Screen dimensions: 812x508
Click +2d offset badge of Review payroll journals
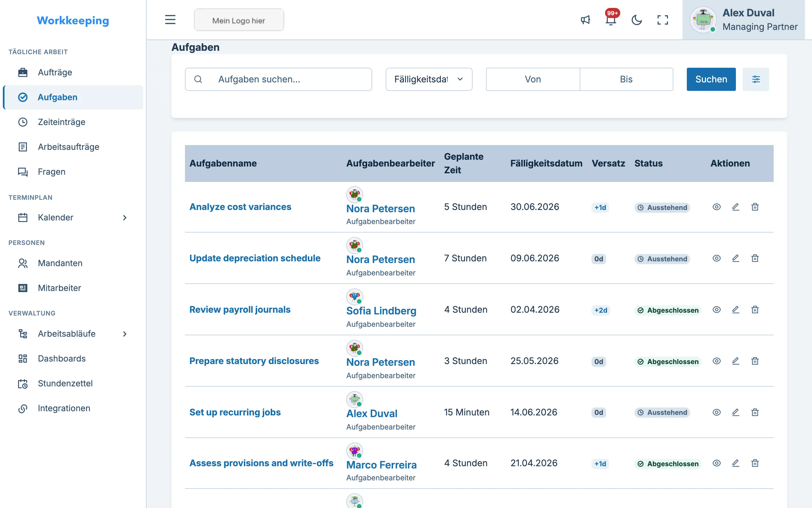point(601,310)
